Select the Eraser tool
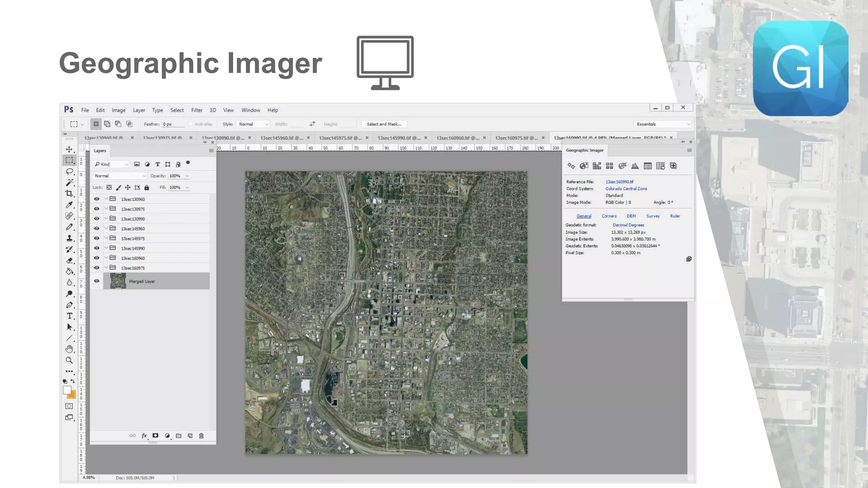868x488 pixels. 69,260
